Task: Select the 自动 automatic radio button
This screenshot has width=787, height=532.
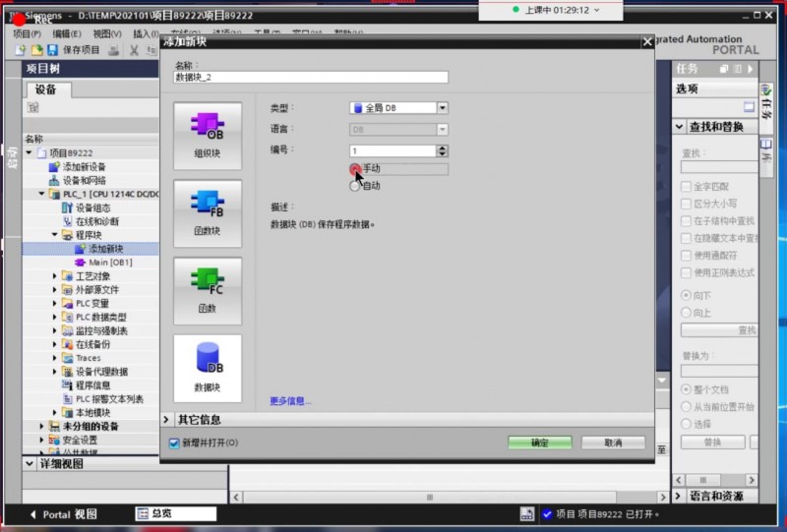Action: pyautogui.click(x=355, y=186)
